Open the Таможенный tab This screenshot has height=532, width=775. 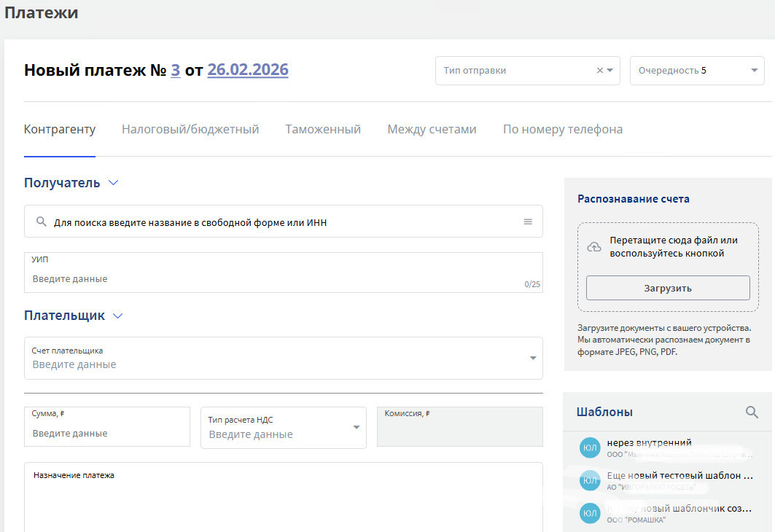[x=323, y=130]
